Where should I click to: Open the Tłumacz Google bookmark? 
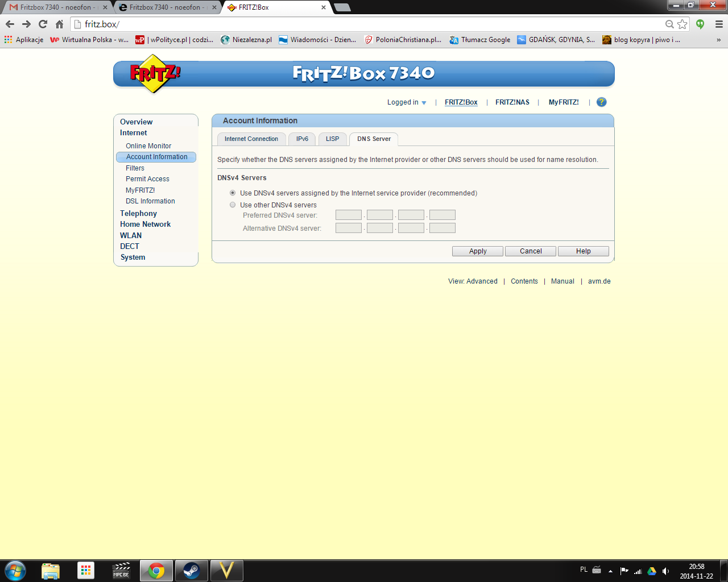pos(480,40)
